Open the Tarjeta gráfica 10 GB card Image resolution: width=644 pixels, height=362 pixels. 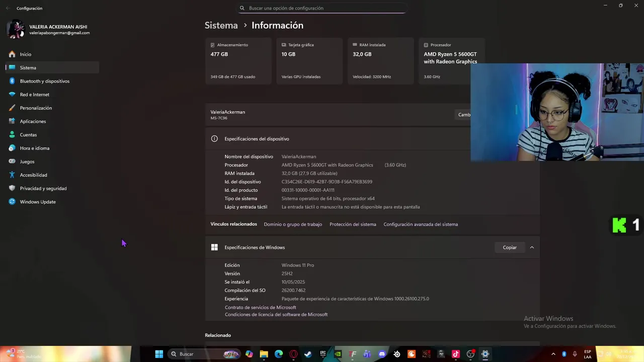click(x=309, y=61)
